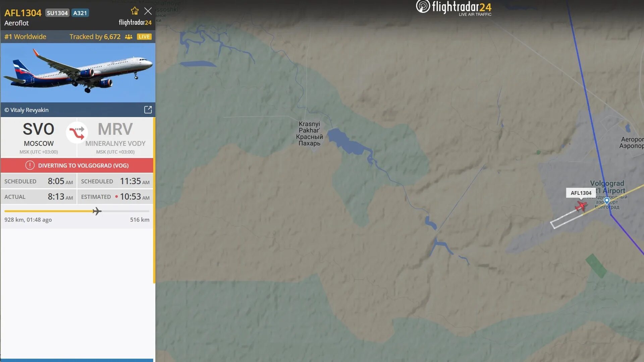Click the LIVE status badge
644x362 pixels.
coord(144,37)
